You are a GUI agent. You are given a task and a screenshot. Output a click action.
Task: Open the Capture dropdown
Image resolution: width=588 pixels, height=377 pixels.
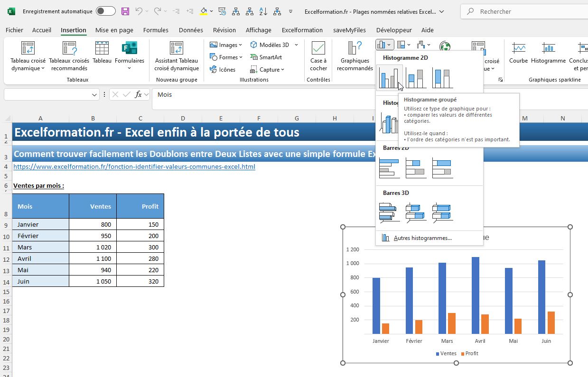coord(267,69)
